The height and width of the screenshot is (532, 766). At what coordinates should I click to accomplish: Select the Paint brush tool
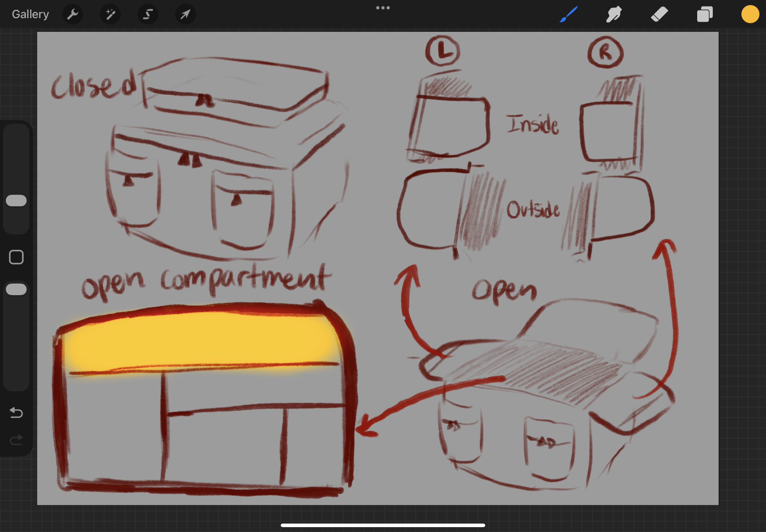(x=569, y=14)
